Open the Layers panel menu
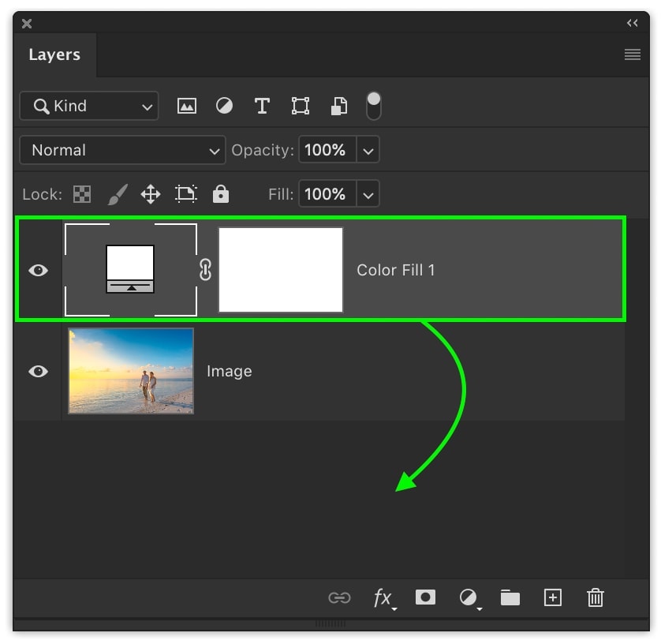Screen dimensions: 661x644 [x=632, y=54]
